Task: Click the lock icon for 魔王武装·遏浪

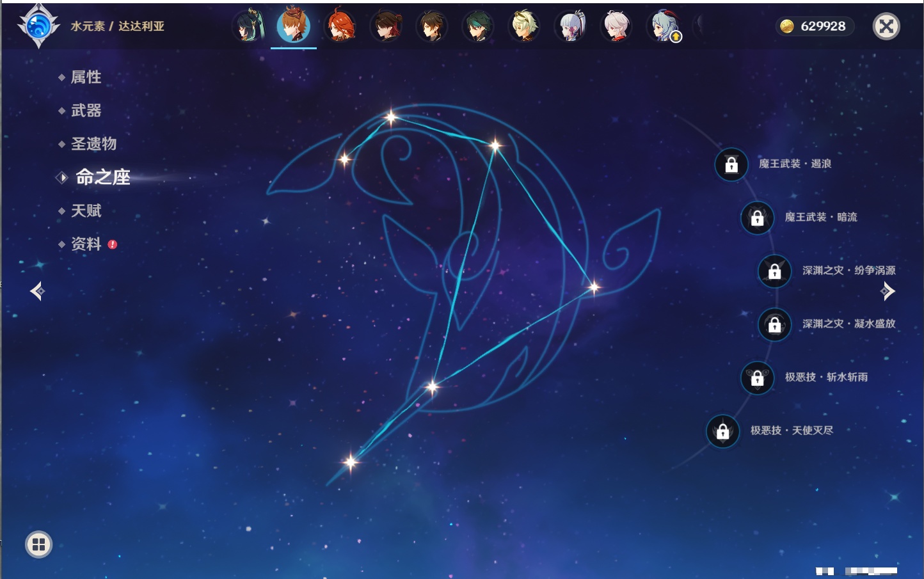Action: pyautogui.click(x=731, y=164)
